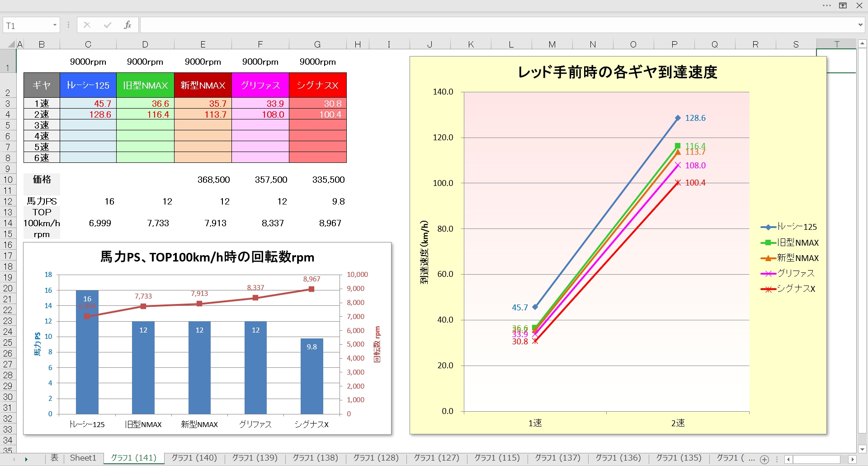Add a new sheet with plus icon

click(764, 459)
